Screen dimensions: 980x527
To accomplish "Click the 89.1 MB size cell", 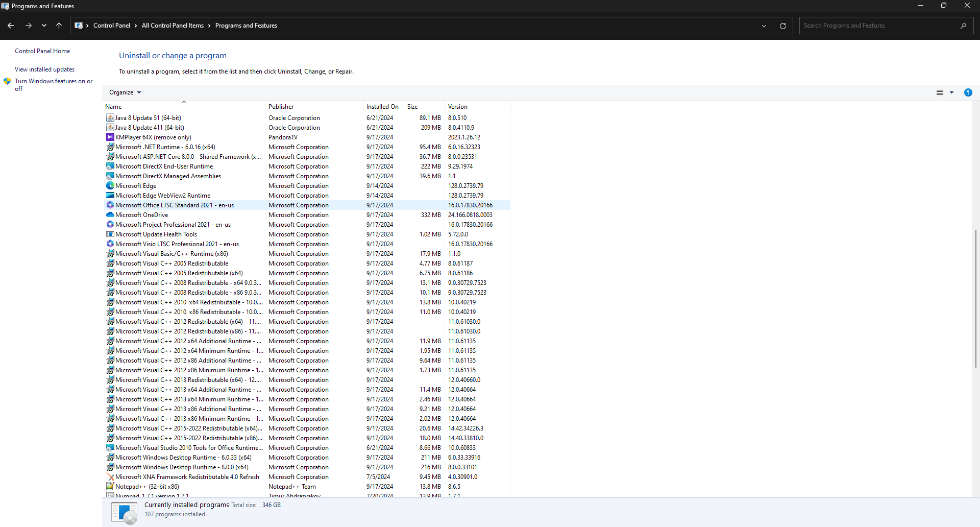I will (x=430, y=118).
